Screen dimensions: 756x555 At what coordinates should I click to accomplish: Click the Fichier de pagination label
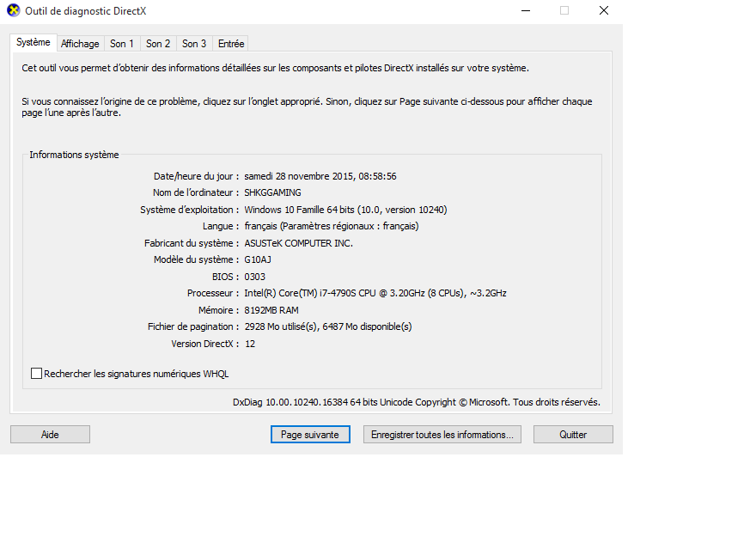193,327
